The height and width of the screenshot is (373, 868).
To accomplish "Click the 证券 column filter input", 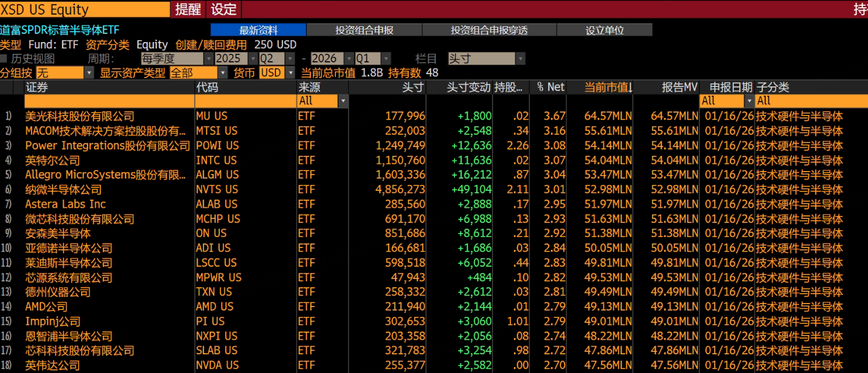I will (109, 101).
